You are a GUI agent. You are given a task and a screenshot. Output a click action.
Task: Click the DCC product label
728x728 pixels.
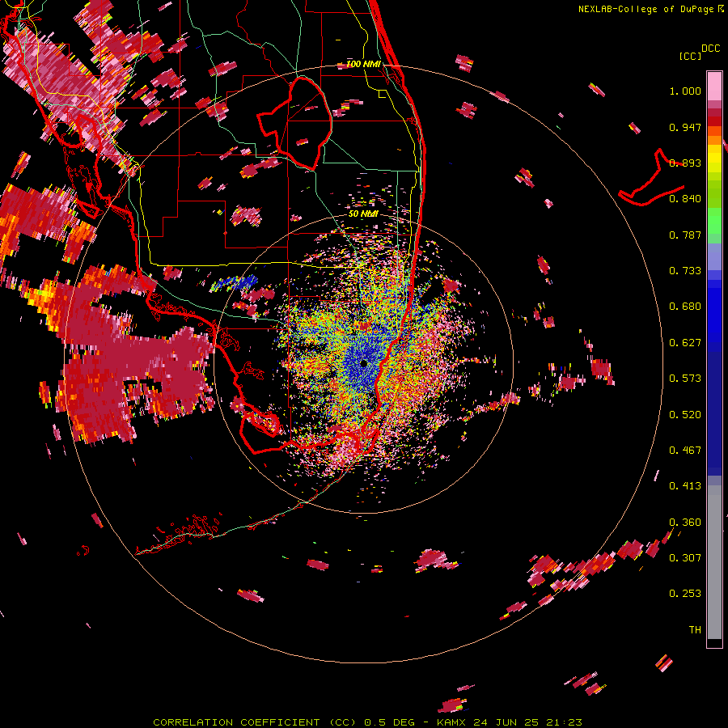[x=710, y=49]
